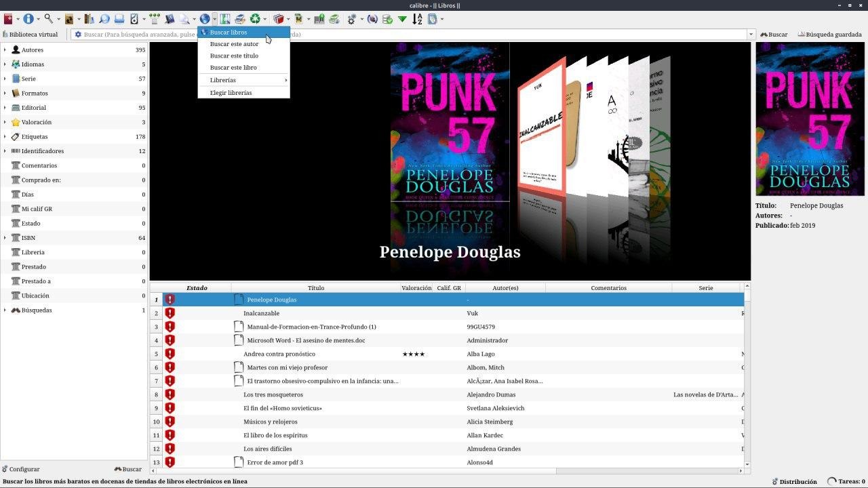
Task: Click the gears toolbar icon
Action: [351, 19]
